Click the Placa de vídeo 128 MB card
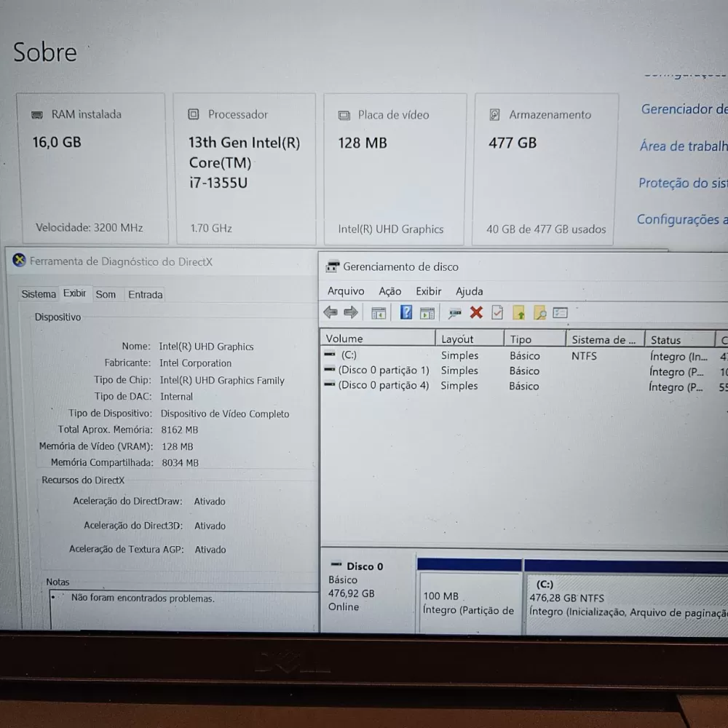Image resolution: width=728 pixels, height=728 pixels. point(395,169)
